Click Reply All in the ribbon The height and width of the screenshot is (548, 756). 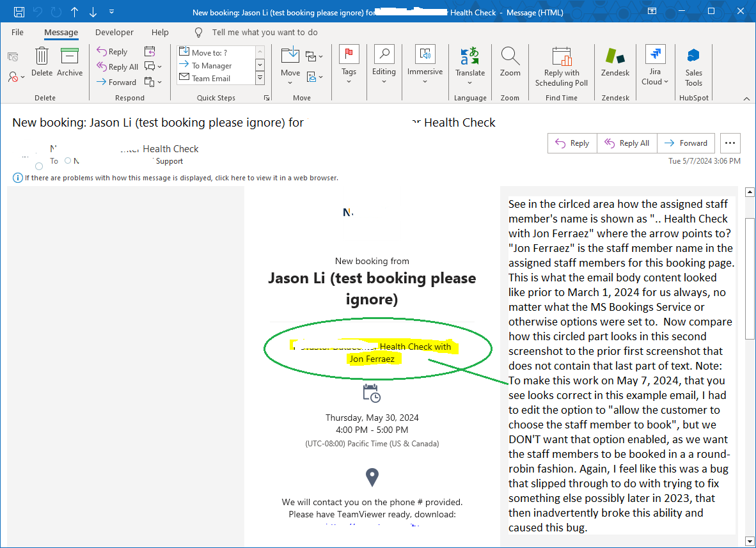coord(117,67)
